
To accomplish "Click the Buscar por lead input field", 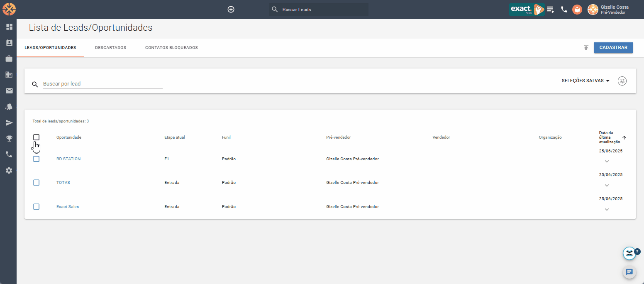I will pyautogui.click(x=102, y=84).
